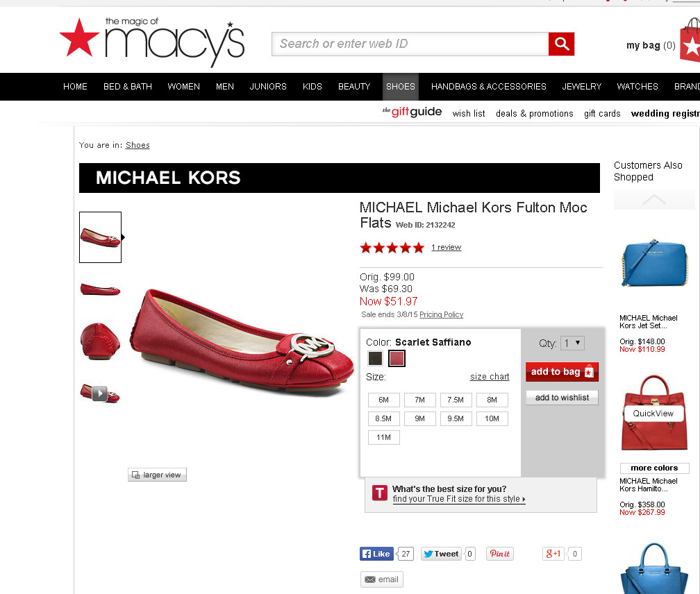Pin the product with Pin it
Image resolution: width=700 pixels, height=594 pixels.
coord(499,554)
